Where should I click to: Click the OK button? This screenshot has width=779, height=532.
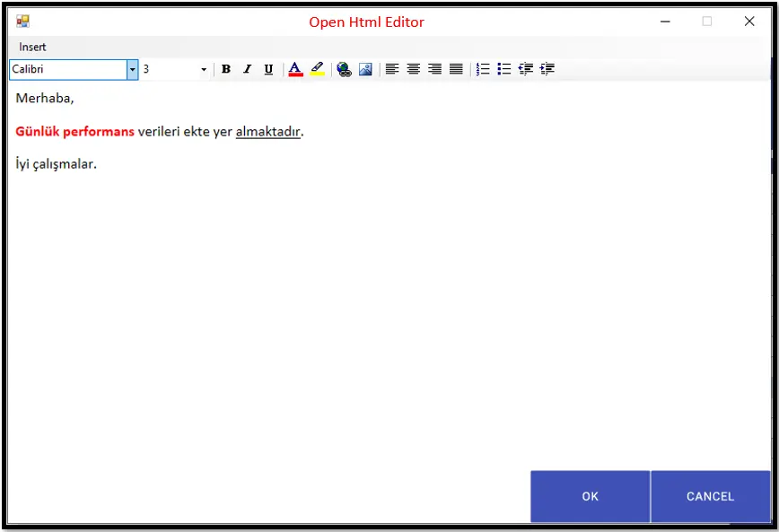[x=591, y=496]
